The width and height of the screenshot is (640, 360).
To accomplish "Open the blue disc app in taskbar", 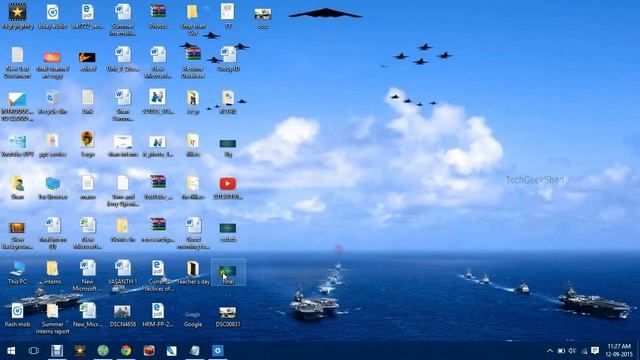I will pos(218,351).
